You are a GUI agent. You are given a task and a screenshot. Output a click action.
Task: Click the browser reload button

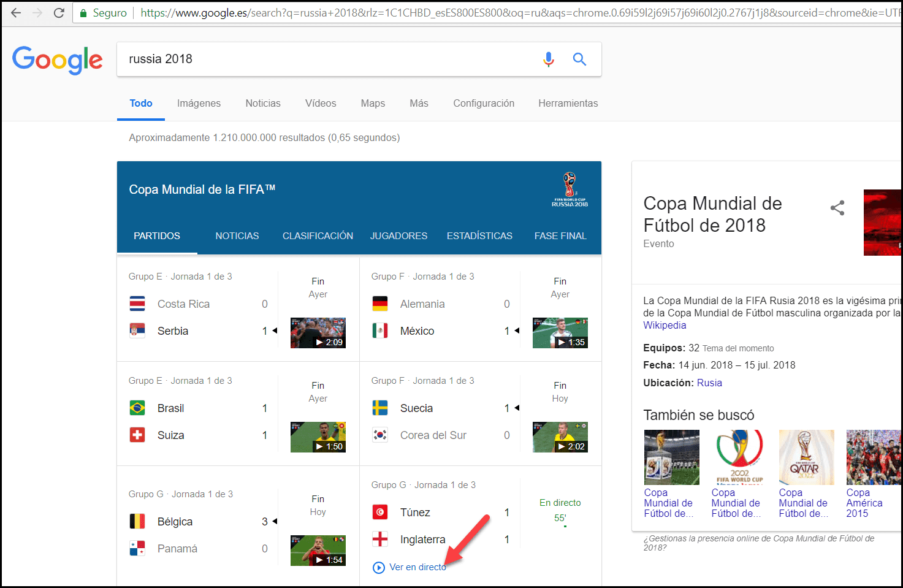pos(59,13)
